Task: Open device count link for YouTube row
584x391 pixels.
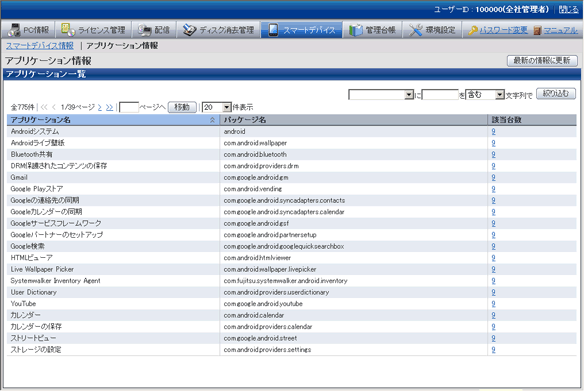Action: [493, 303]
